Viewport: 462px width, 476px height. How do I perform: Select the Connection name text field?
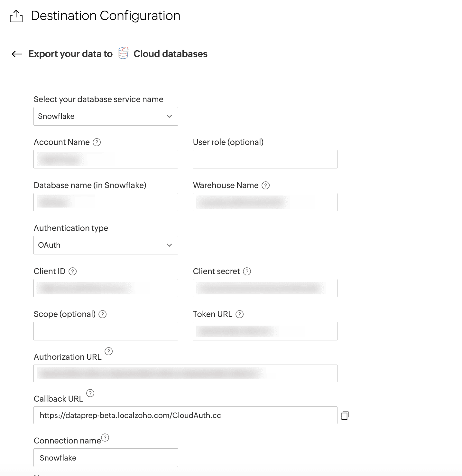(106, 458)
